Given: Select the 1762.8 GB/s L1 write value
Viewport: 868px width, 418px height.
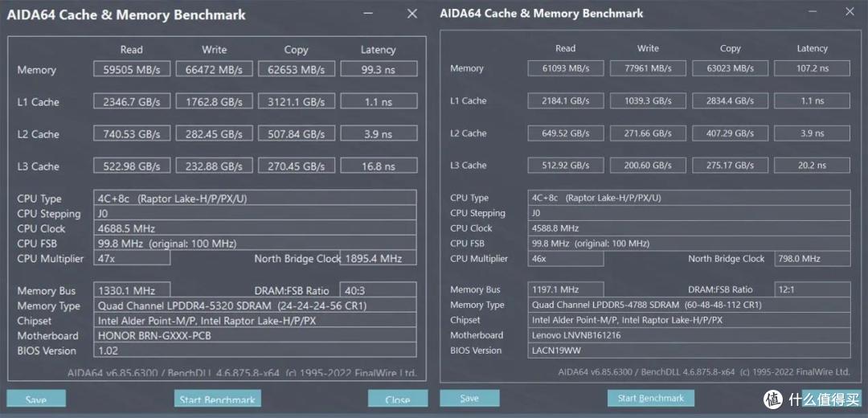Looking at the screenshot, I should click(x=215, y=101).
